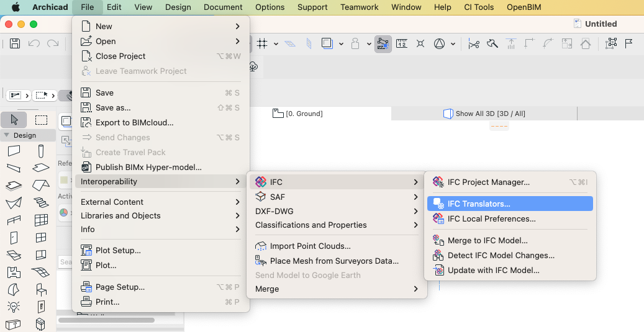This screenshot has height=332, width=644.
Task: Collapse the Design toolbox section
Action: [7, 135]
